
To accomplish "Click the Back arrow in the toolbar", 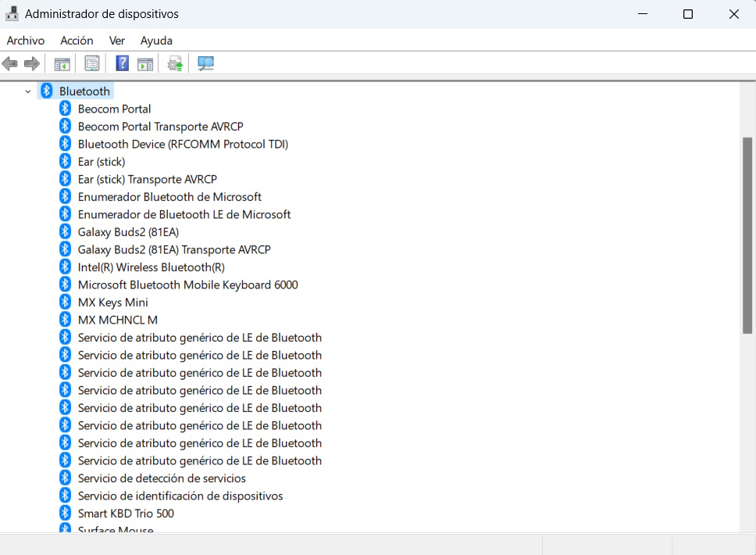I will pyautogui.click(x=9, y=63).
